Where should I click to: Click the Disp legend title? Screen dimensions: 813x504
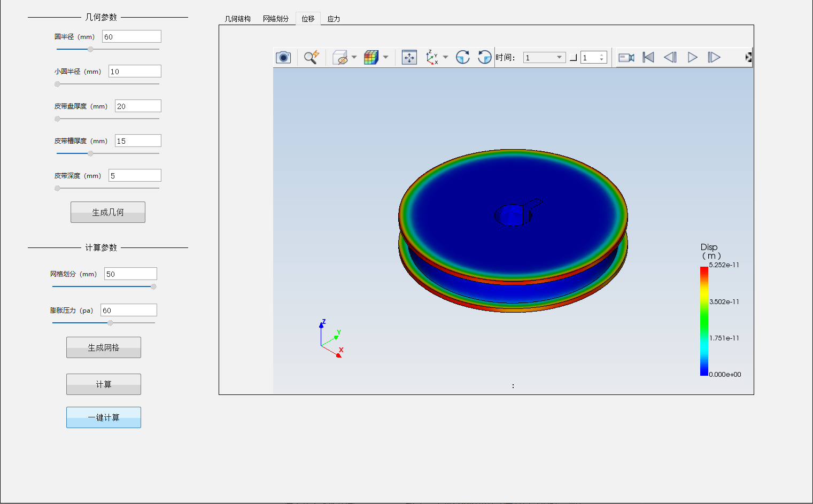tap(710, 251)
